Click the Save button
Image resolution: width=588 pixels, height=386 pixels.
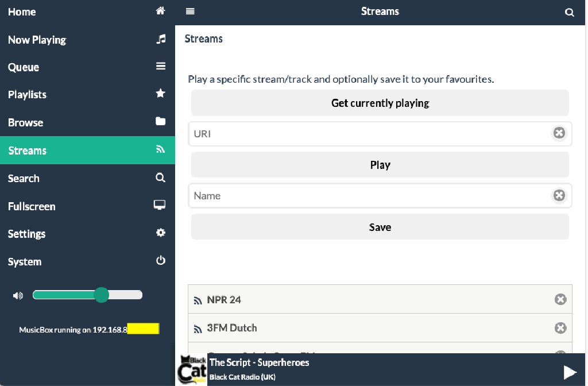(380, 227)
